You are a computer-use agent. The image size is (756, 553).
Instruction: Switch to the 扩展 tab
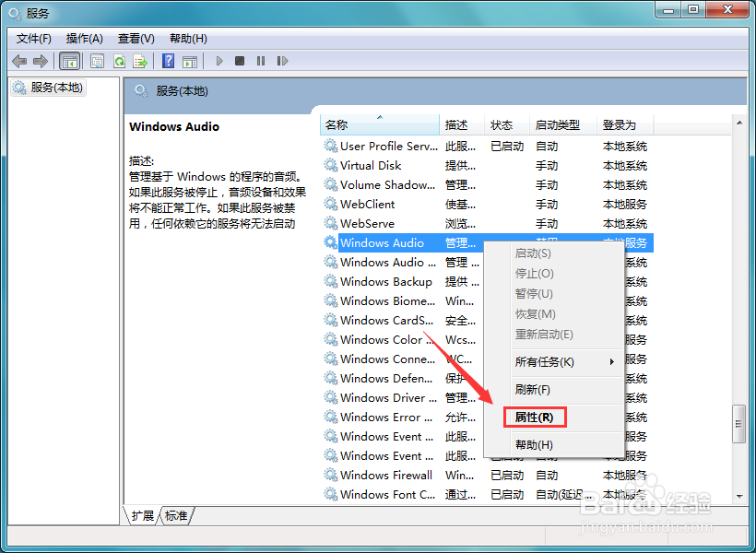[142, 516]
